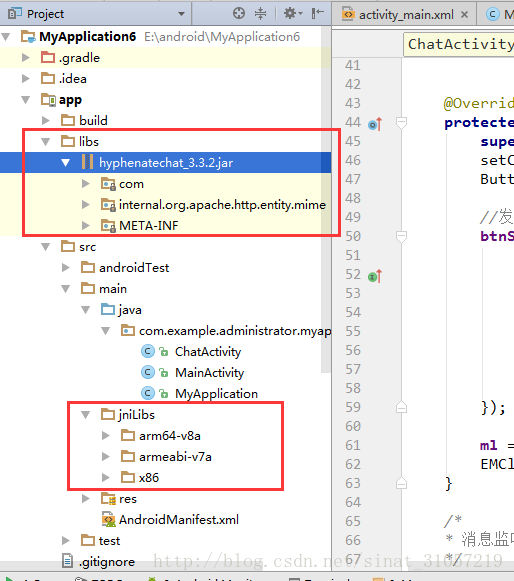The width and height of the screenshot is (514, 581).
Task: Click the app module icon
Action: (48, 99)
